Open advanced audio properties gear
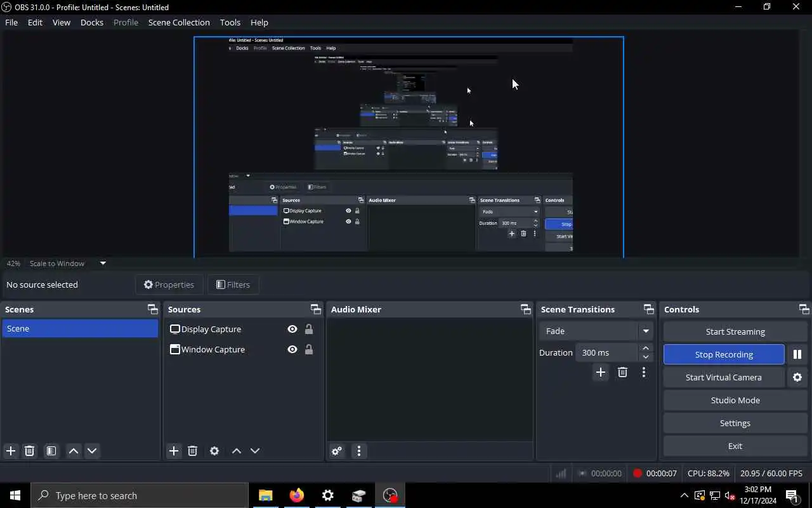This screenshot has height=508, width=812. click(337, 451)
